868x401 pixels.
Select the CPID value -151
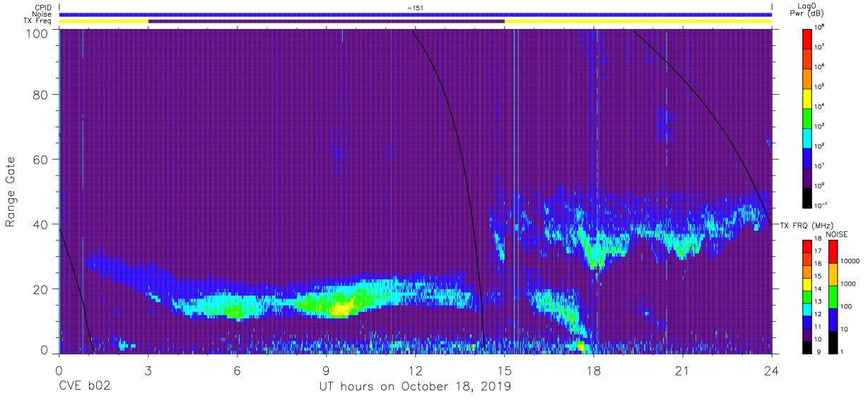coord(414,8)
